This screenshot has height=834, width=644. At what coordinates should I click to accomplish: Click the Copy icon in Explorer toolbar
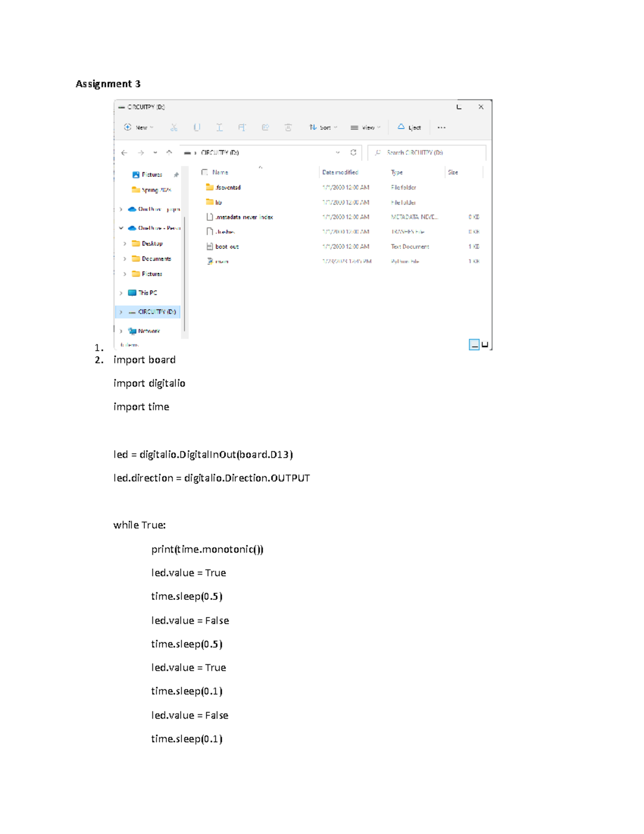click(197, 128)
